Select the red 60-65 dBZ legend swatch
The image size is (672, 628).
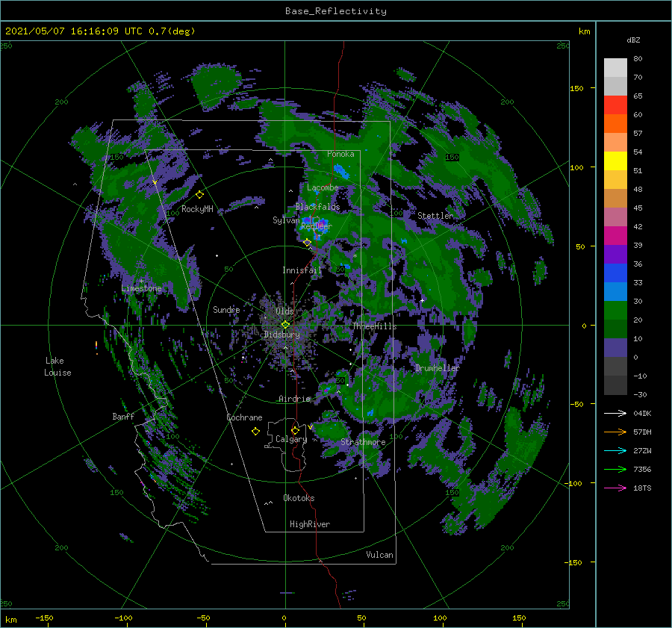[615, 105]
